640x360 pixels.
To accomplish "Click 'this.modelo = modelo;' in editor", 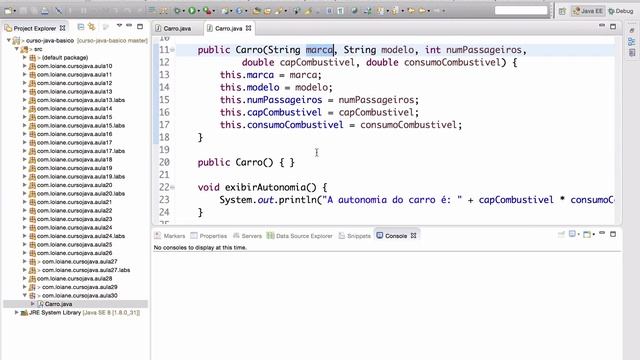I will click(x=276, y=87).
